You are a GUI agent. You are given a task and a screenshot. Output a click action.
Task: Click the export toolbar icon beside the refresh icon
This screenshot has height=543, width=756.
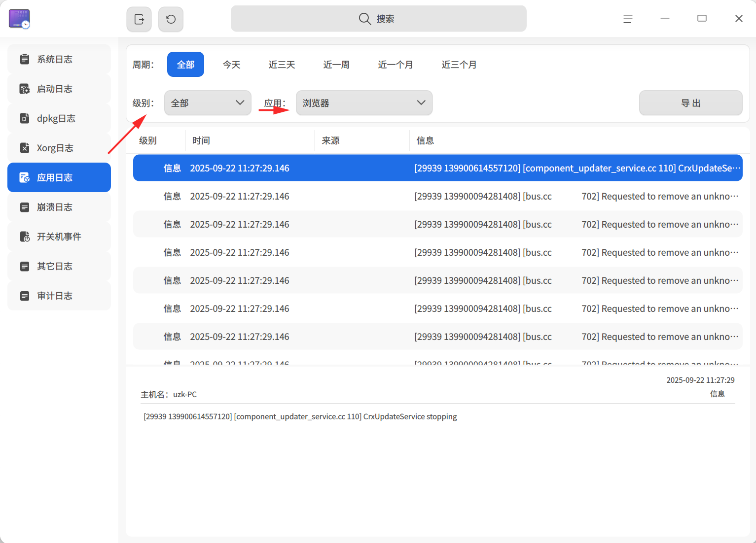point(139,19)
